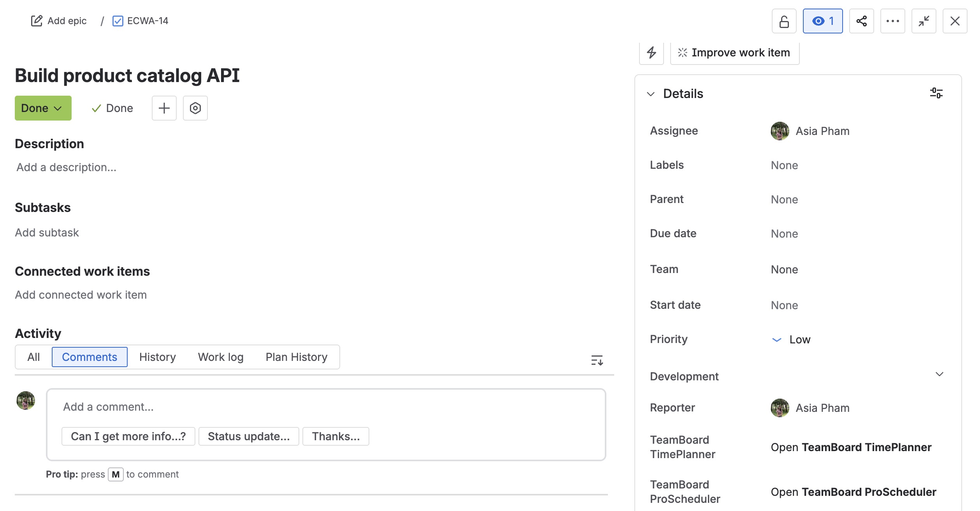Image resolution: width=980 pixels, height=511 pixels.
Task: Click the lightning bolt automation icon
Action: (x=651, y=52)
